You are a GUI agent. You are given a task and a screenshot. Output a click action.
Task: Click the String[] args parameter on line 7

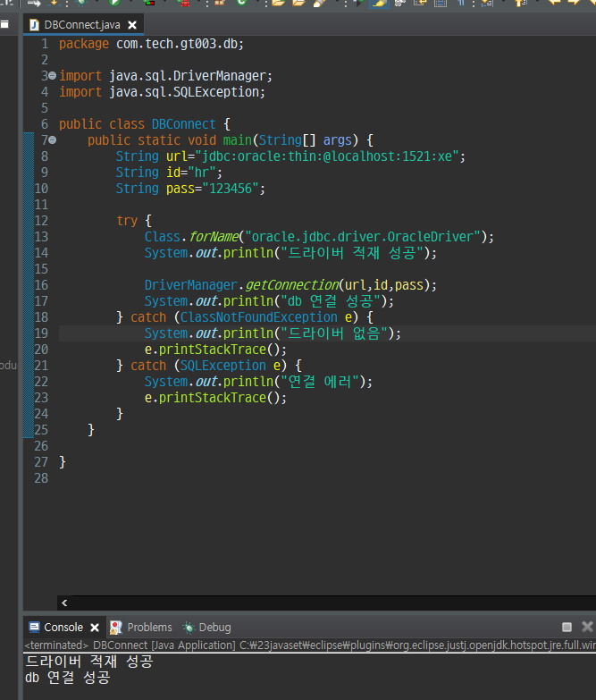click(305, 140)
